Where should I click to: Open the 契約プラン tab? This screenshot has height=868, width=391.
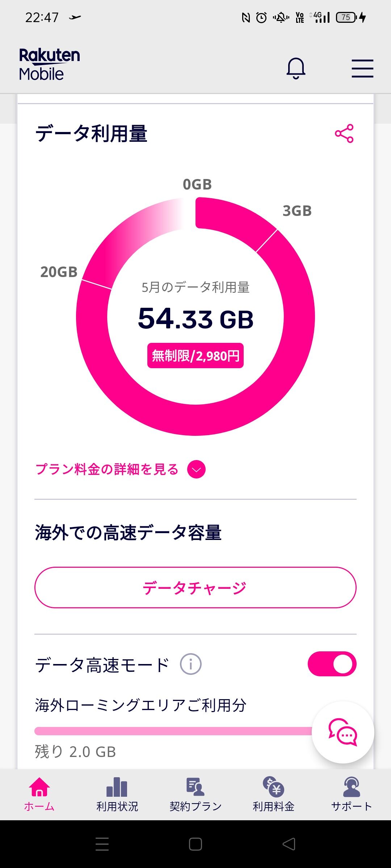pyautogui.click(x=195, y=794)
